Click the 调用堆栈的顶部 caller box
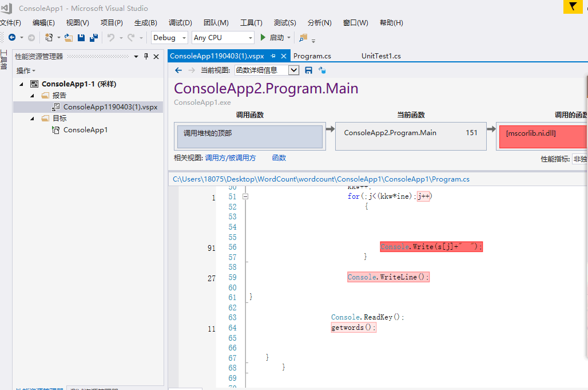The width and height of the screenshot is (588, 390). pos(250,136)
